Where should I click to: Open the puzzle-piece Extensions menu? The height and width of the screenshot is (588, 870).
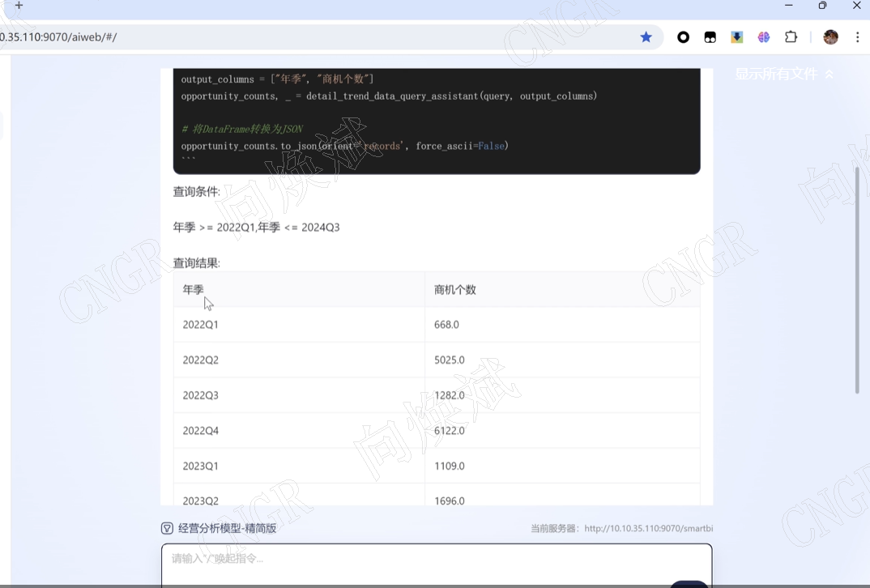click(791, 37)
